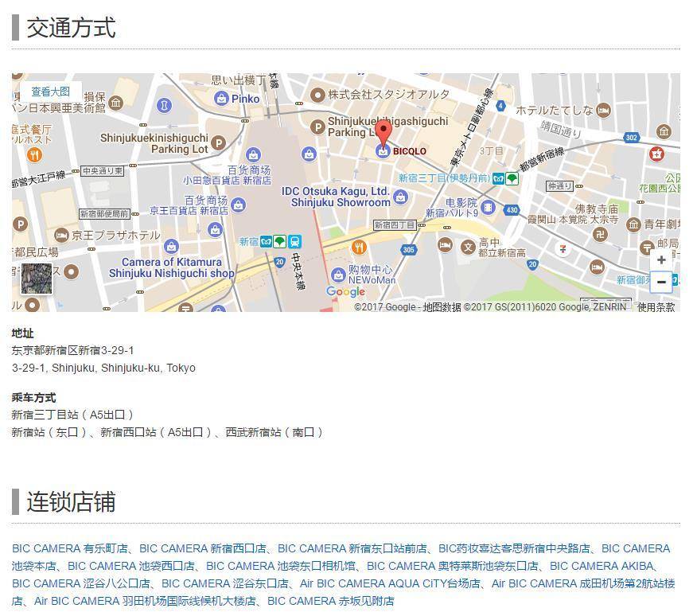Open BIC CAMERA AKIBA link

point(602,566)
